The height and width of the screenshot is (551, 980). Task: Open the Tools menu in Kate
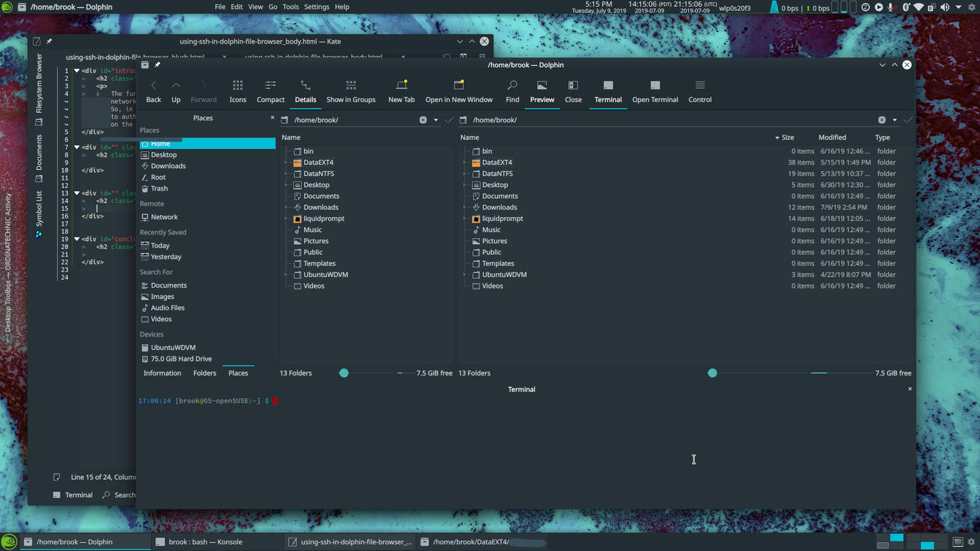(x=291, y=6)
